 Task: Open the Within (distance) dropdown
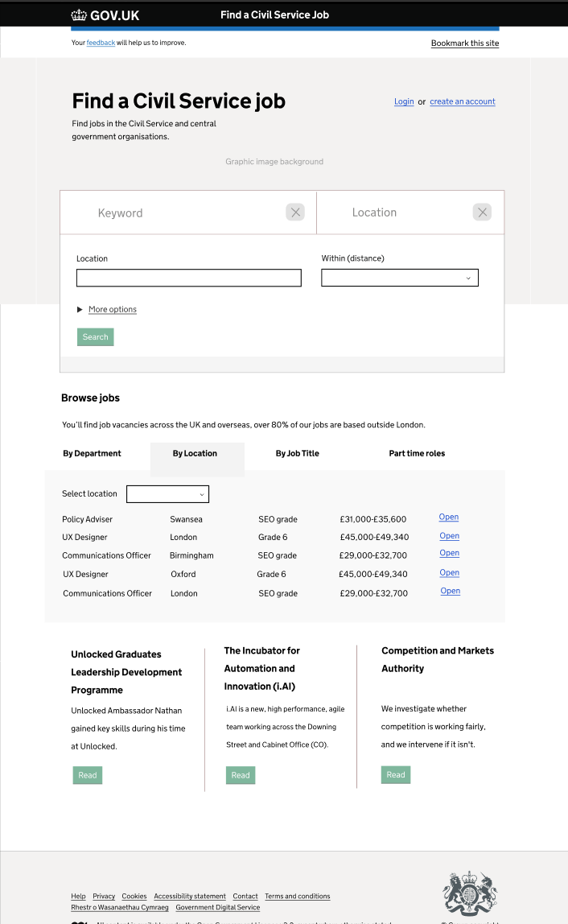tap(400, 278)
